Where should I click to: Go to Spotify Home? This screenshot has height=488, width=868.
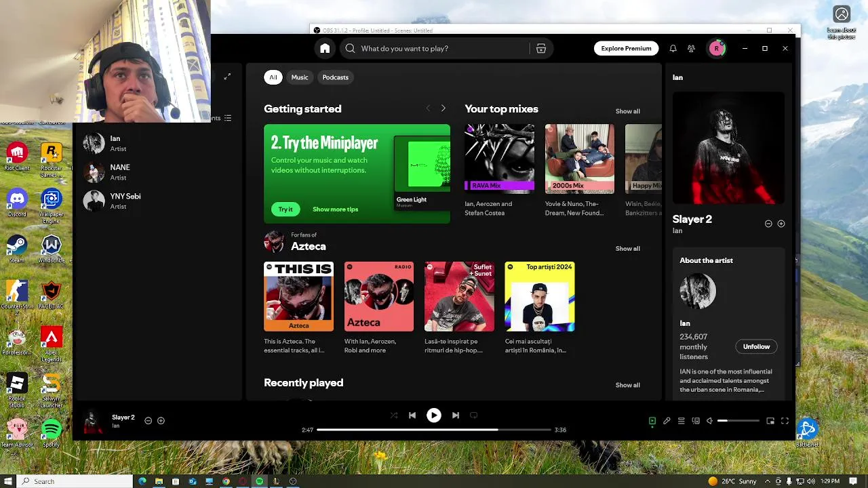coord(325,48)
